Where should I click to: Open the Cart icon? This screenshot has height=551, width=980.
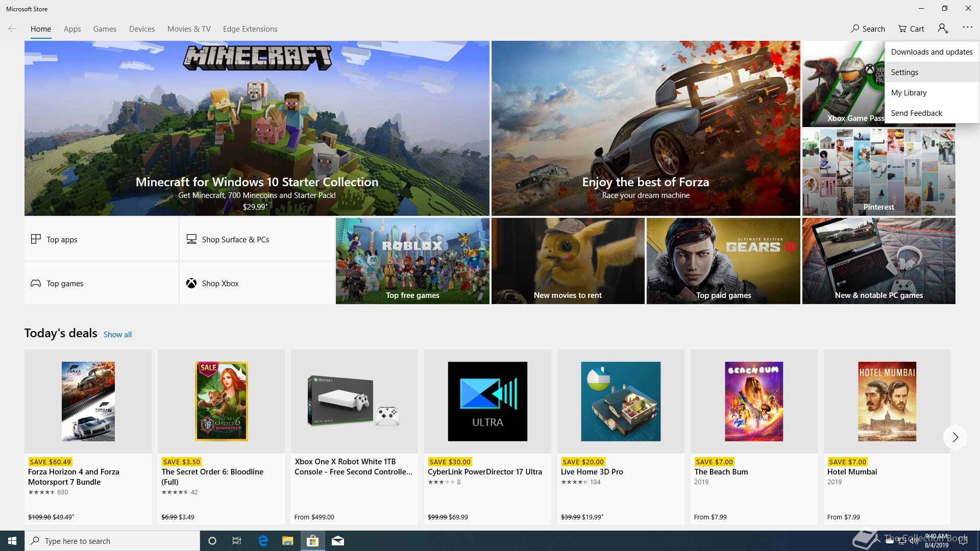[902, 29]
